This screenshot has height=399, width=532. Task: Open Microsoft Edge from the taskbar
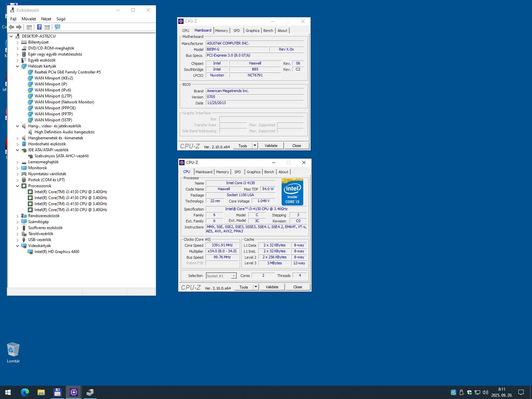(x=25, y=392)
